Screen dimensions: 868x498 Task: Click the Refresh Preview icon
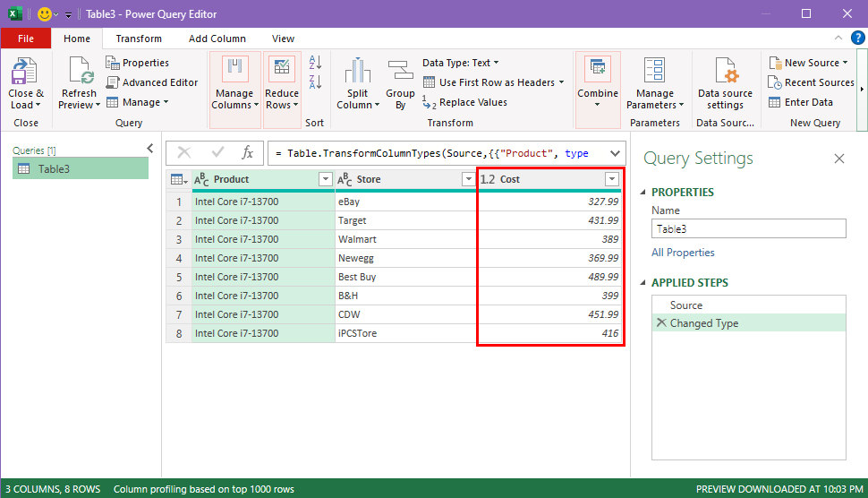point(81,71)
